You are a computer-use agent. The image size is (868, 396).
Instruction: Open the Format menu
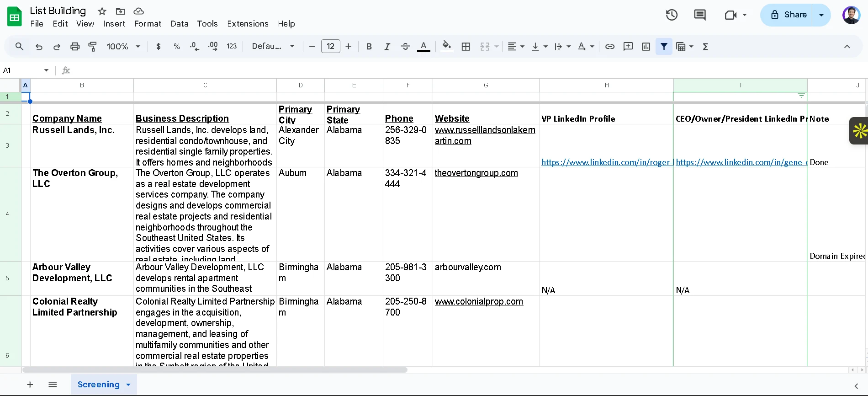pyautogui.click(x=148, y=24)
